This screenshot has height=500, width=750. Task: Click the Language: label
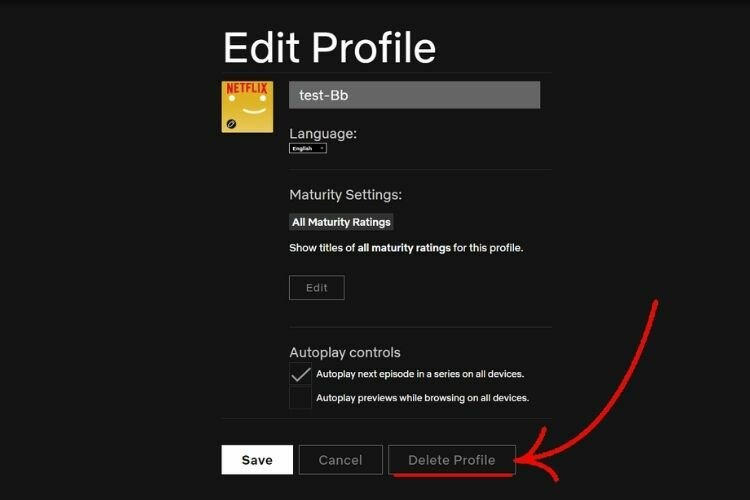click(323, 133)
